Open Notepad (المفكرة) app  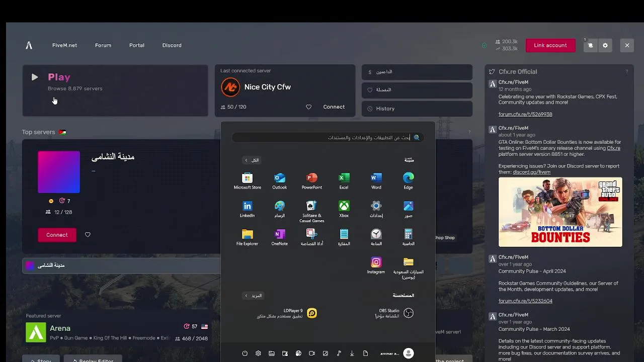344,237
